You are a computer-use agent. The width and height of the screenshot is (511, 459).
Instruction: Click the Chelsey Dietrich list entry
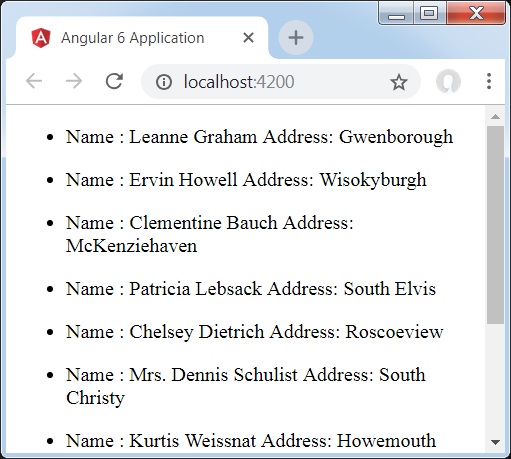(254, 332)
